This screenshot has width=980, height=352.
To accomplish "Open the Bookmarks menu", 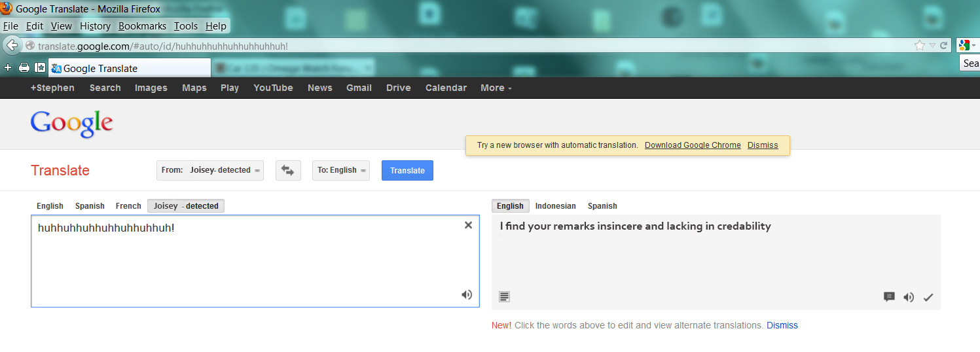I will coord(142,26).
